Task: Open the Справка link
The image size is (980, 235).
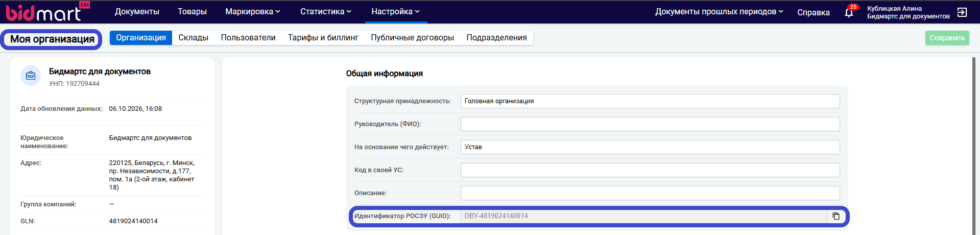Action: click(x=814, y=12)
